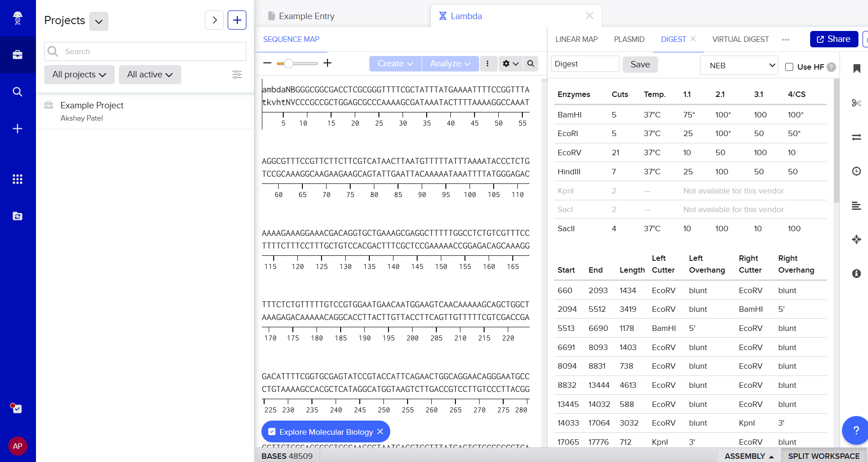The height and width of the screenshot is (462, 868).
Task: Open the bookmark icon in right sidebar
Action: pos(856,69)
